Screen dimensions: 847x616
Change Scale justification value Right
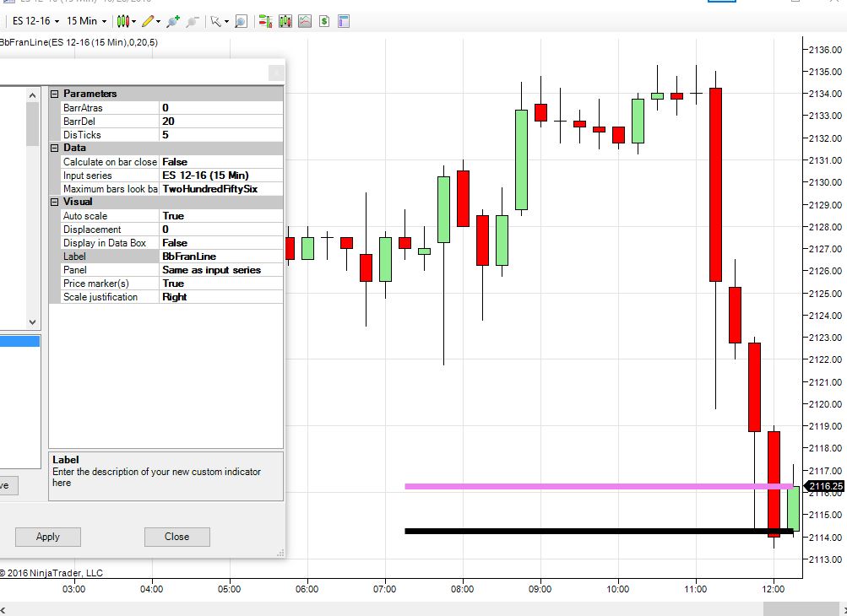pyautogui.click(x=221, y=297)
